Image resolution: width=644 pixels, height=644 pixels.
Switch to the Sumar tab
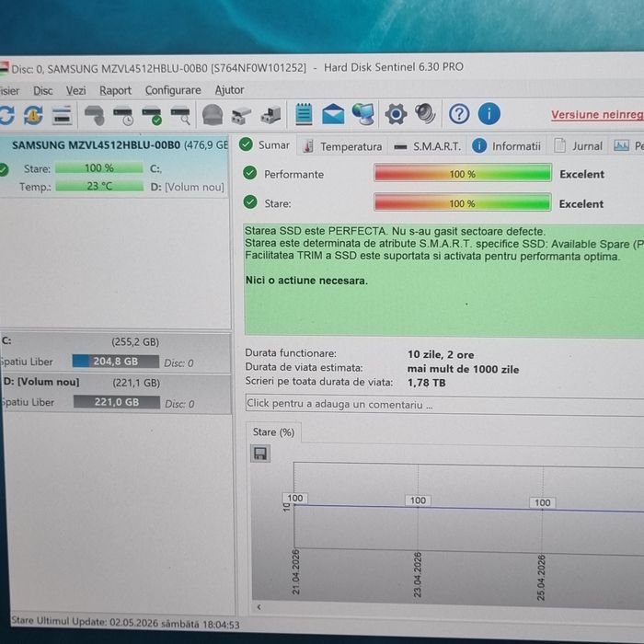click(x=265, y=144)
